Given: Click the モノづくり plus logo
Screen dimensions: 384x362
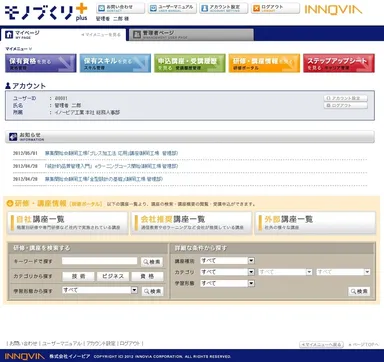Looking at the screenshot, I should [46, 12].
